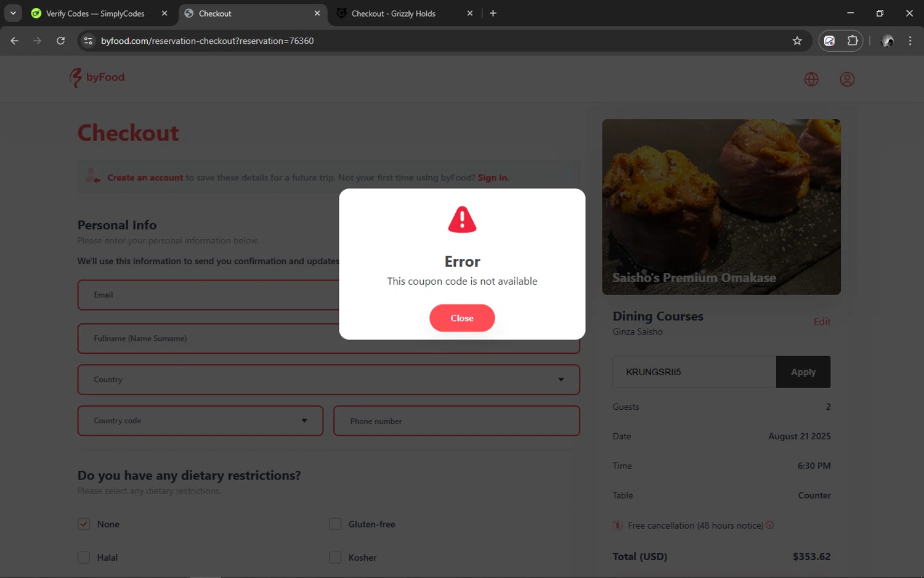This screenshot has height=578, width=924.
Task: Click the 'Ginza Saisho' restaurant name
Action: 638,332
